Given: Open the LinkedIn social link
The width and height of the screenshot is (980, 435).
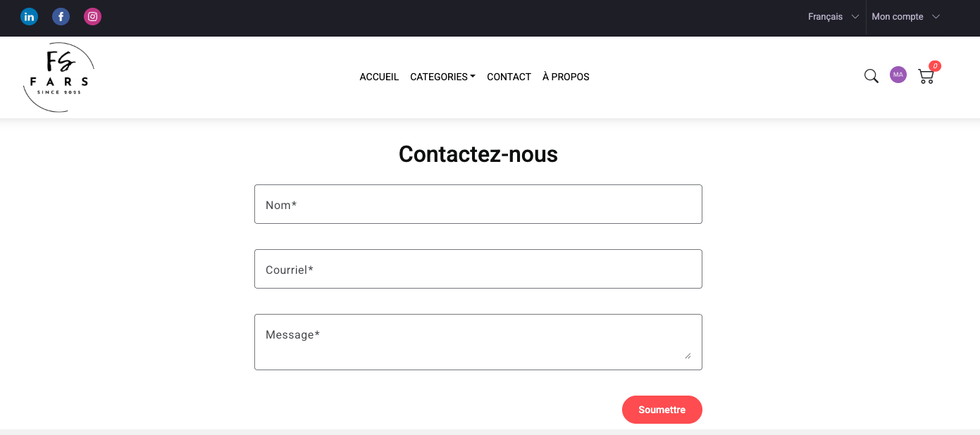Looking at the screenshot, I should [x=29, y=17].
